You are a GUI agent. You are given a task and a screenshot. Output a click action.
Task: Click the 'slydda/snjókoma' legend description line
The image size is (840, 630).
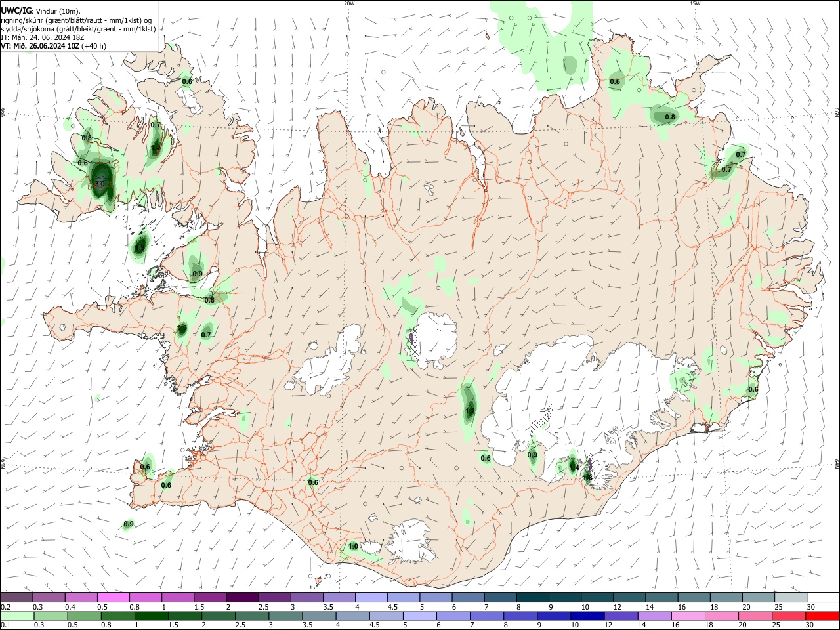click(78, 29)
